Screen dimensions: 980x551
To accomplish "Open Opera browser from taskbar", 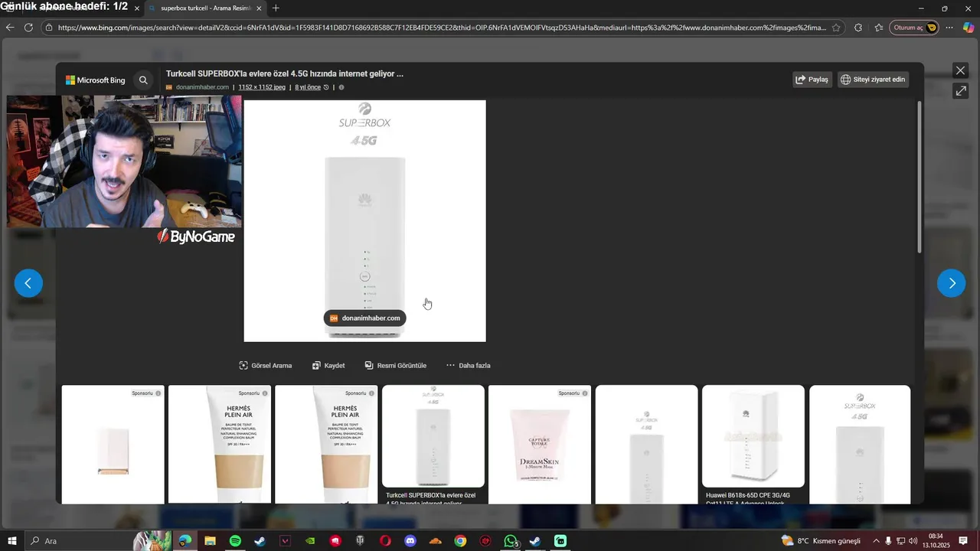I will point(385,541).
